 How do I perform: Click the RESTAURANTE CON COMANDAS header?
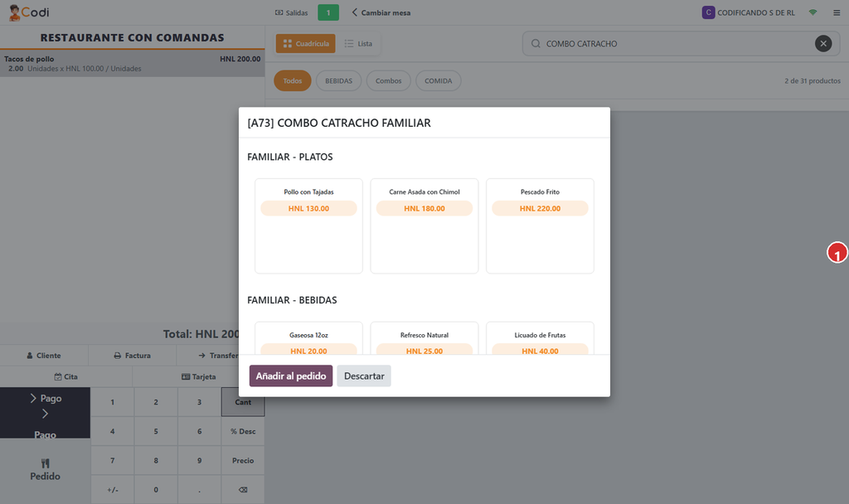tap(132, 37)
